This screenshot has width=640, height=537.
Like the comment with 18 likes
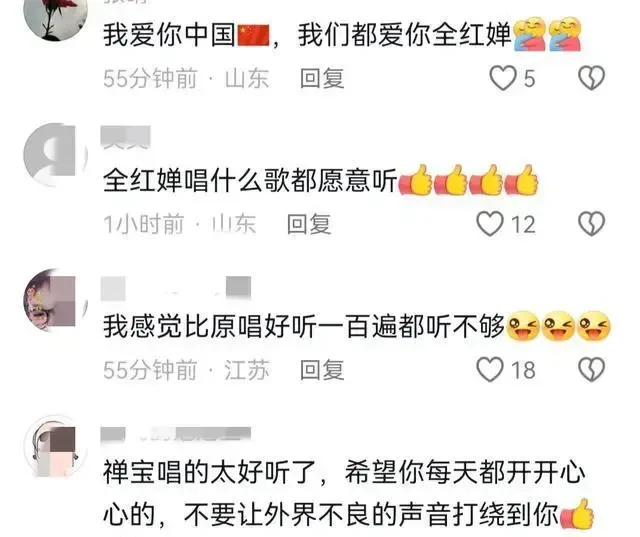pos(490,370)
